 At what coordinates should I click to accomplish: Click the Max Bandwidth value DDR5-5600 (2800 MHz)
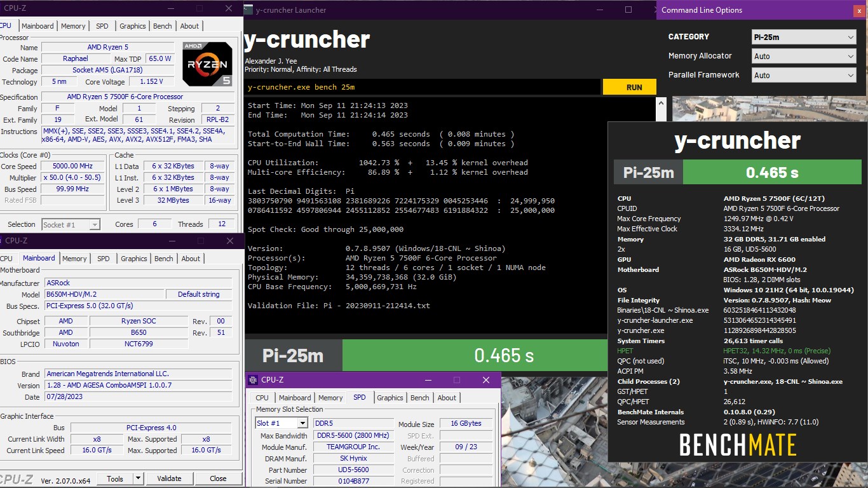353,435
